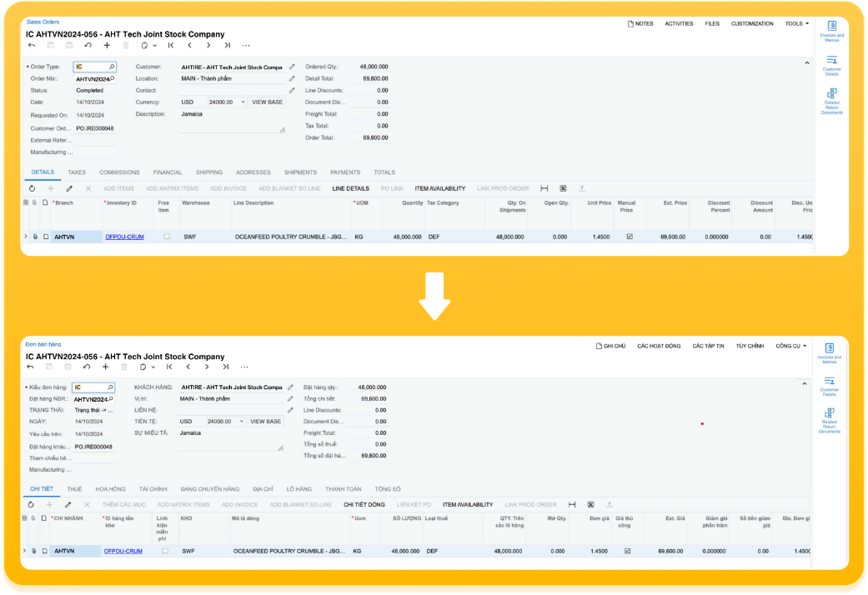This screenshot has height=595, width=868.
Task: Click the LINE DETAILS button
Action: [350, 188]
